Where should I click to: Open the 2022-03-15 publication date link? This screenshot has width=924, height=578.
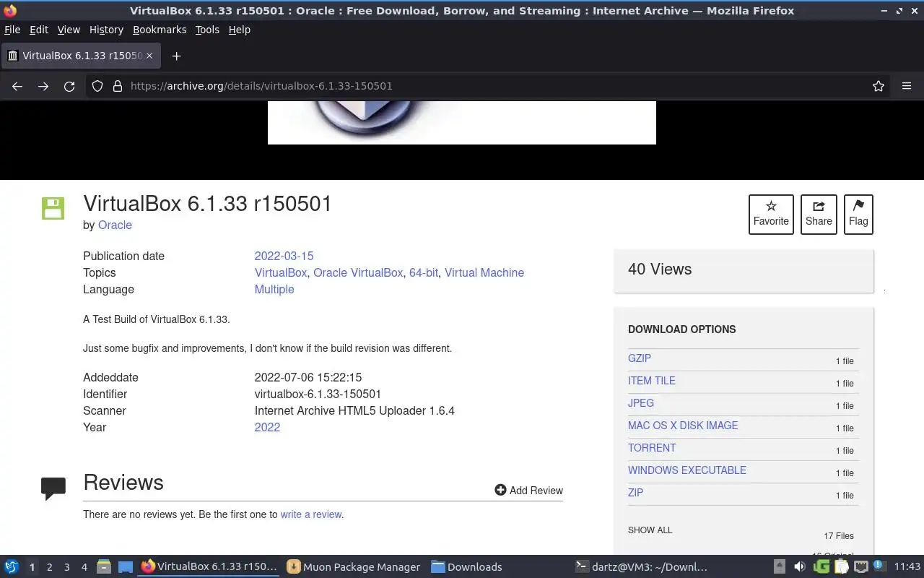[x=284, y=256]
